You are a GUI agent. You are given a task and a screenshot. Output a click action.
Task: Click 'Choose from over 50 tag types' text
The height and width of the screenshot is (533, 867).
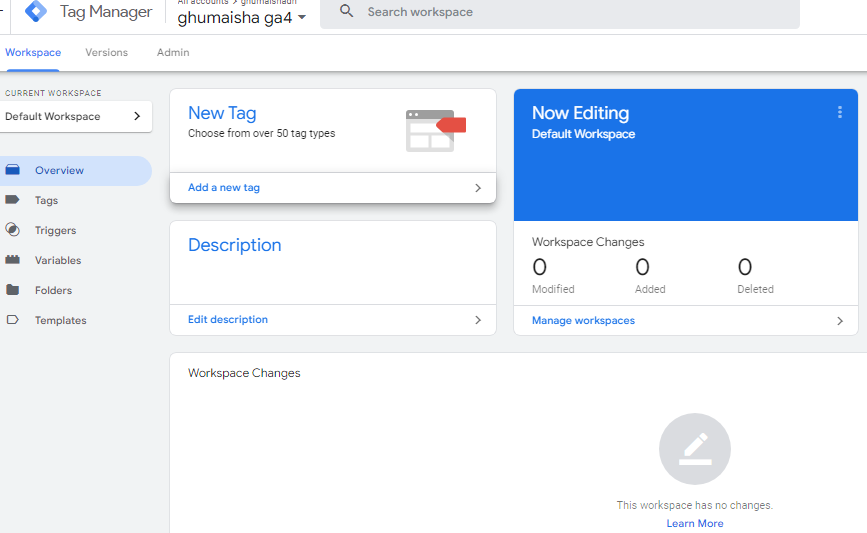262,133
